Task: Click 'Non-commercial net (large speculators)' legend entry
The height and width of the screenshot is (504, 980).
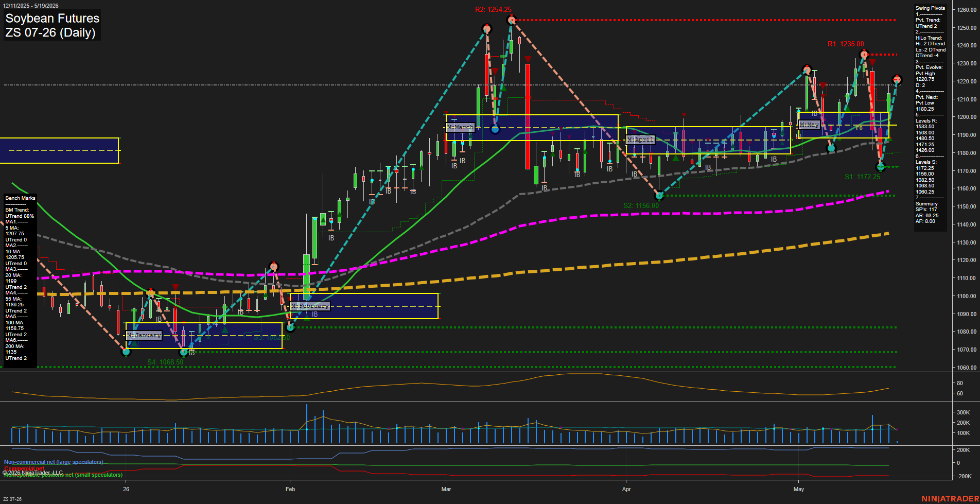Action: coord(54,462)
